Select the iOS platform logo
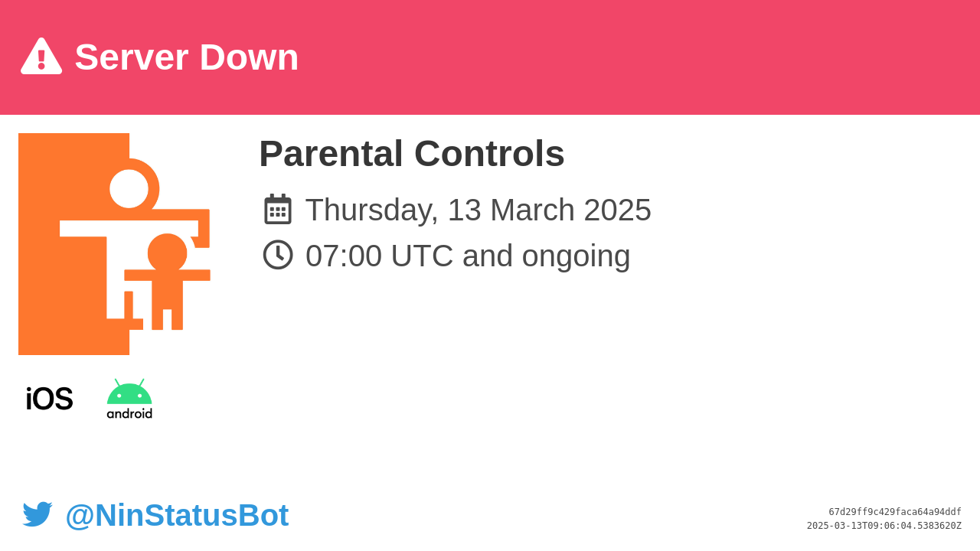Viewport: 980px width, 551px height. point(49,399)
